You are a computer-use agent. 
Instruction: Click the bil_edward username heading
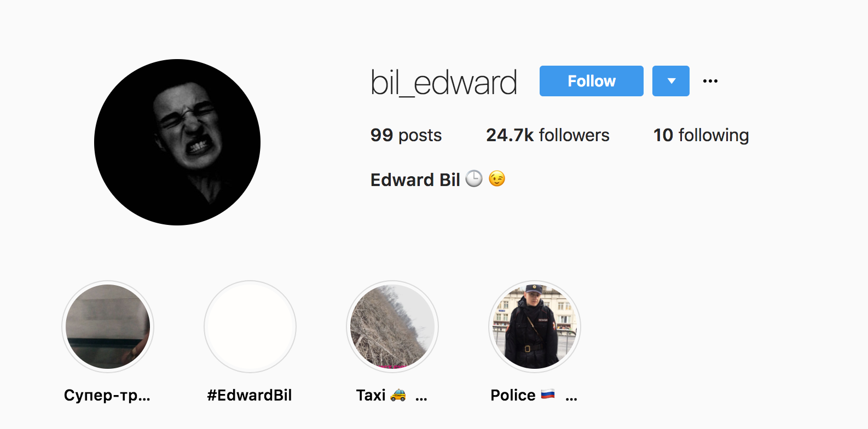coord(444,83)
